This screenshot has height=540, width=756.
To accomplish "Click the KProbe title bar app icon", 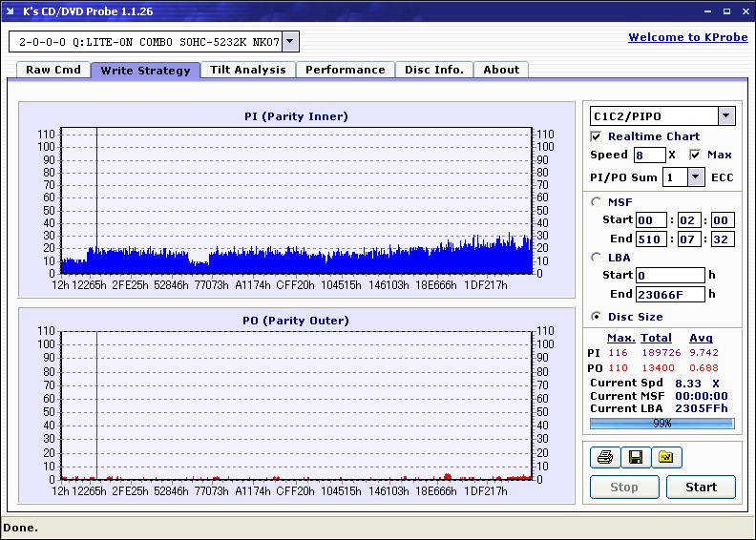I will [10, 11].
